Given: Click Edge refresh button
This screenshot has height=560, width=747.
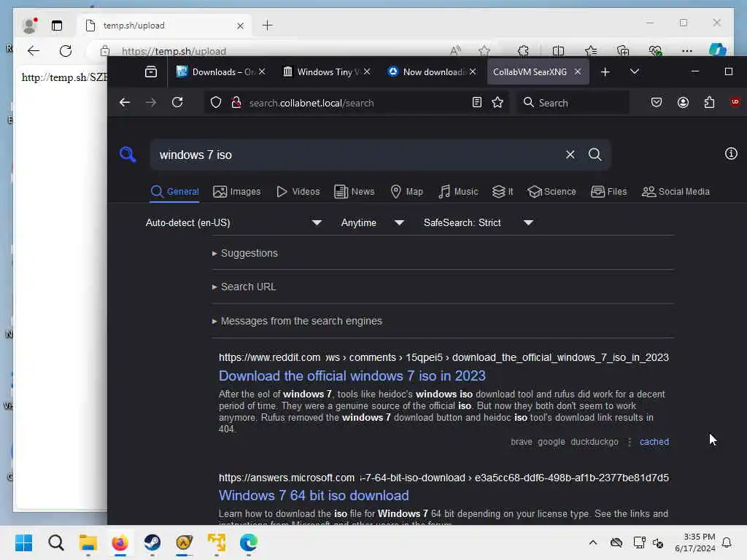Looking at the screenshot, I should point(66,51).
